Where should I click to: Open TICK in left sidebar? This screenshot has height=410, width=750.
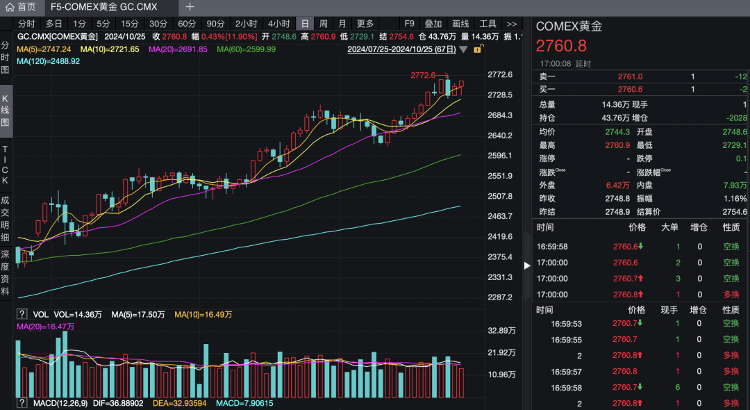pyautogui.click(x=5, y=165)
